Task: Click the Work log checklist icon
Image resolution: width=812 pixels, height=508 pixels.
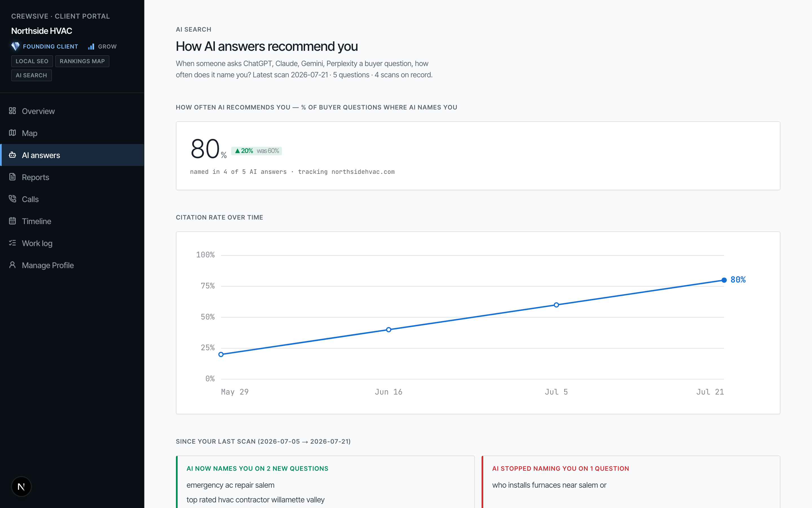Action: pyautogui.click(x=12, y=243)
